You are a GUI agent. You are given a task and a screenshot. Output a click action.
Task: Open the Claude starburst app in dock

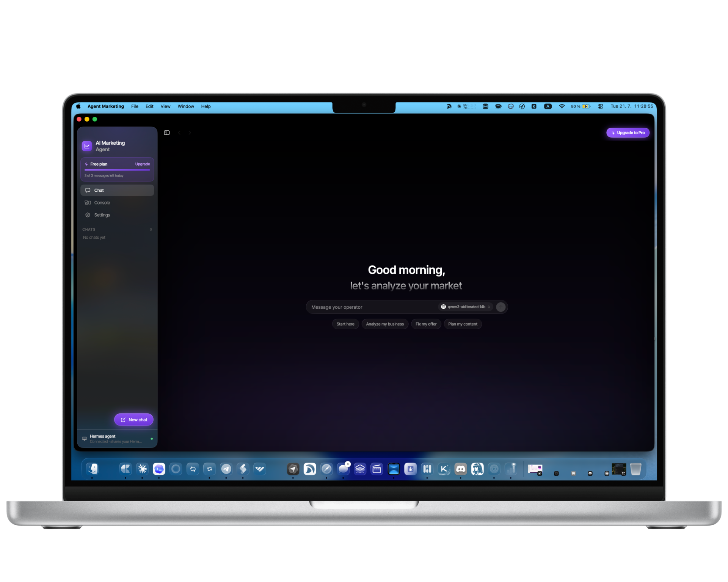[x=143, y=469]
